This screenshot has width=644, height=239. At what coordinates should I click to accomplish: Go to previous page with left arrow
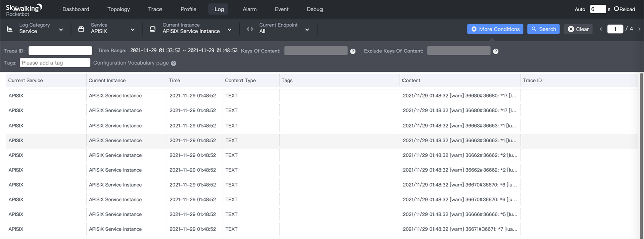tap(601, 29)
